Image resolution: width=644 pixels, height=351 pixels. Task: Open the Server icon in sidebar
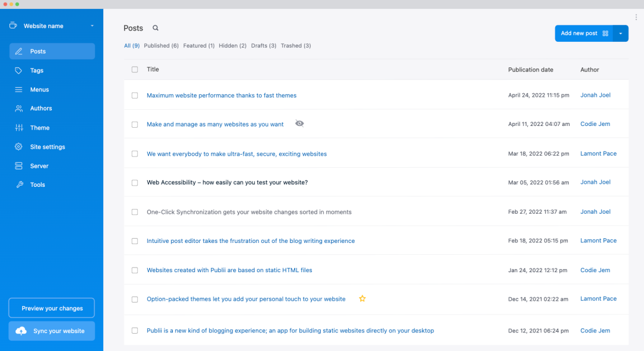pyautogui.click(x=18, y=165)
